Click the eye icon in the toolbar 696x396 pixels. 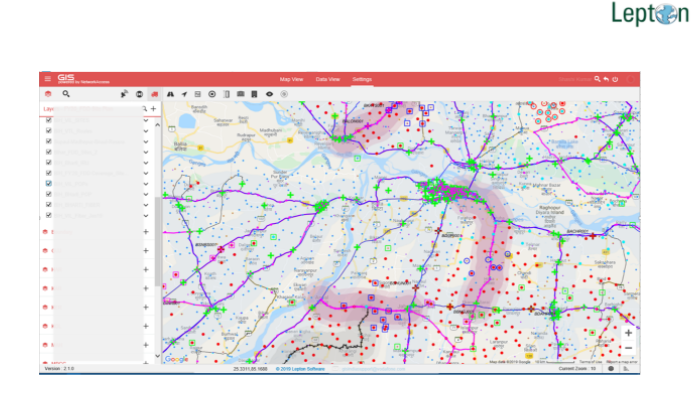[269, 94]
